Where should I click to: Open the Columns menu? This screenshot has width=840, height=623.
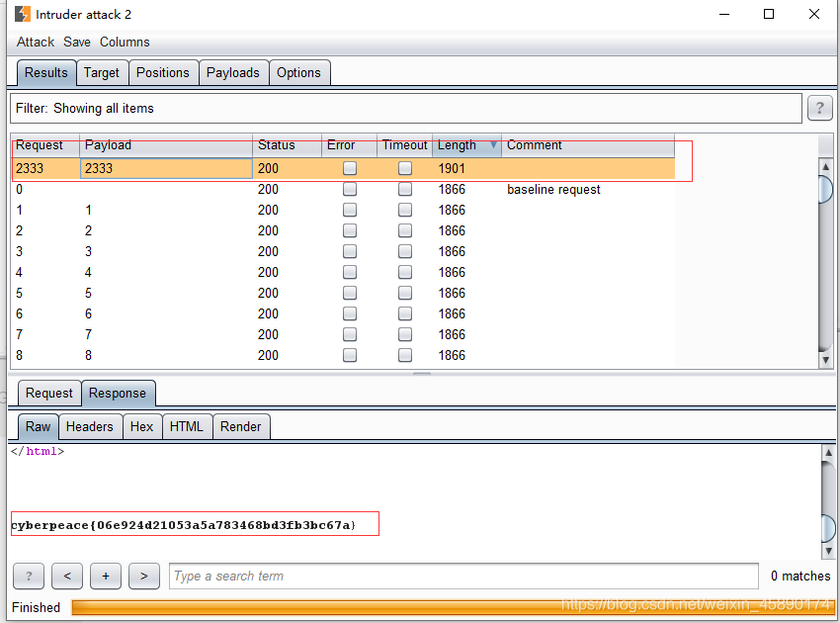coord(125,42)
